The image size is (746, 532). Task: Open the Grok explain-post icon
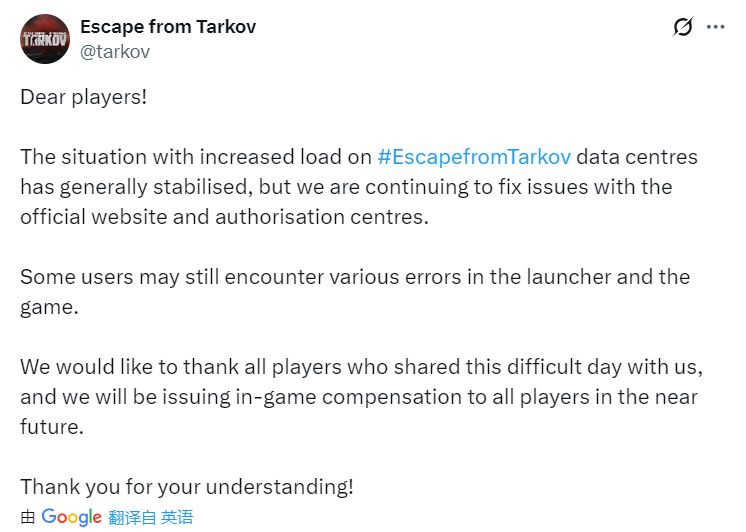683,28
